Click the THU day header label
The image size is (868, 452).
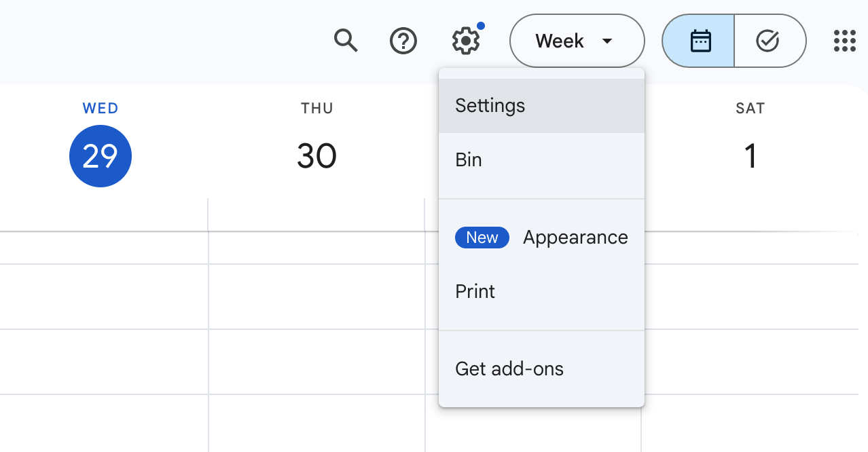317,108
